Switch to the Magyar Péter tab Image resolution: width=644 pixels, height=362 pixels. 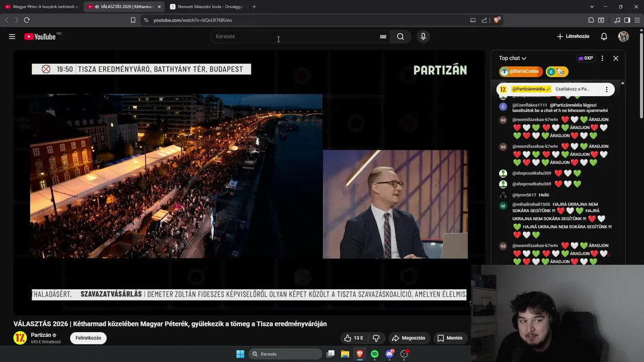(41, 7)
